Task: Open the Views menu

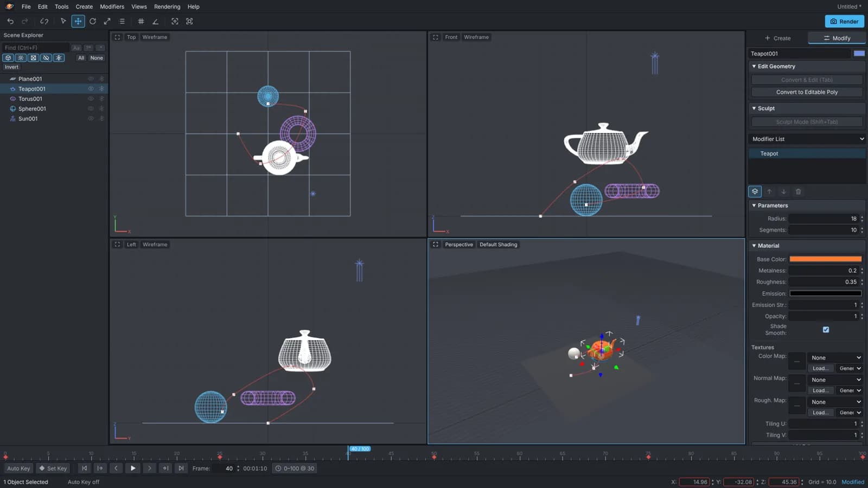Action: [139, 7]
